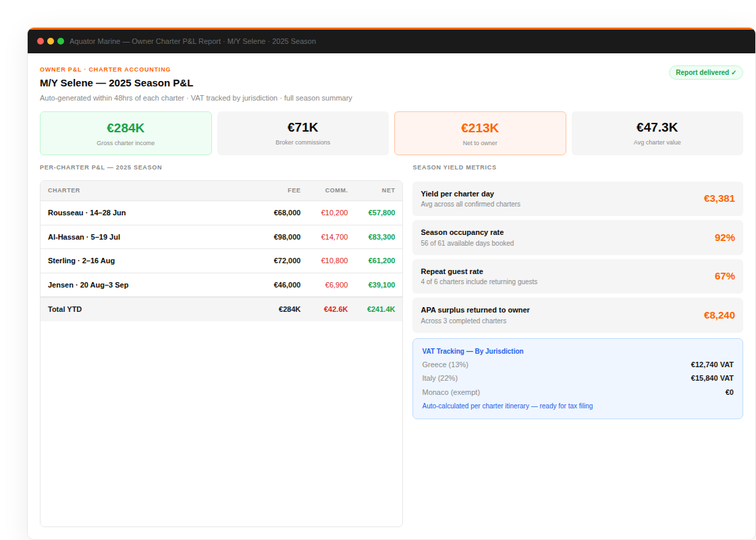The height and width of the screenshot is (540, 756).
Task: Click the window title bar text
Action: point(193,41)
